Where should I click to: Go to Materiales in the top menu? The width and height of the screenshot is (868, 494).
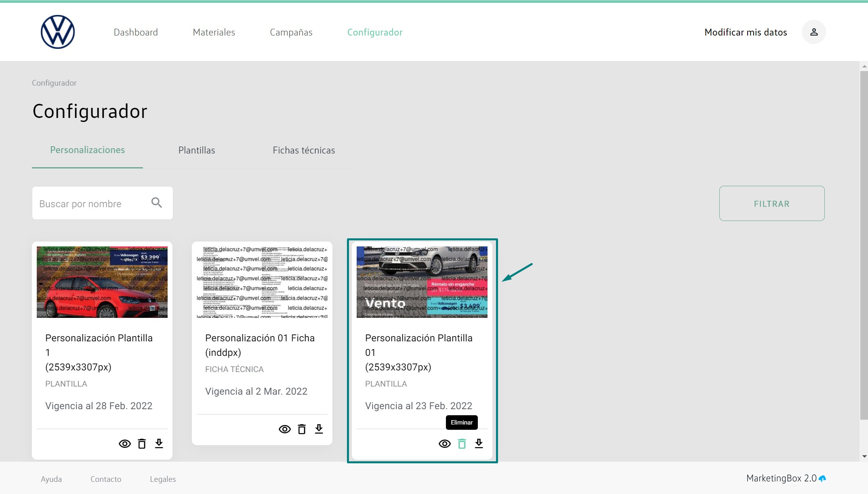tap(214, 32)
